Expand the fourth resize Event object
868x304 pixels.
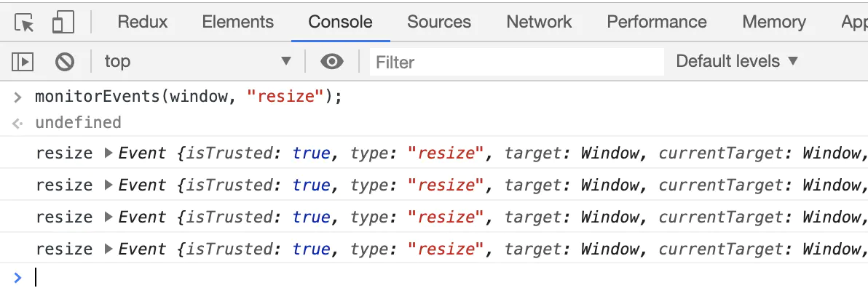[109, 249]
